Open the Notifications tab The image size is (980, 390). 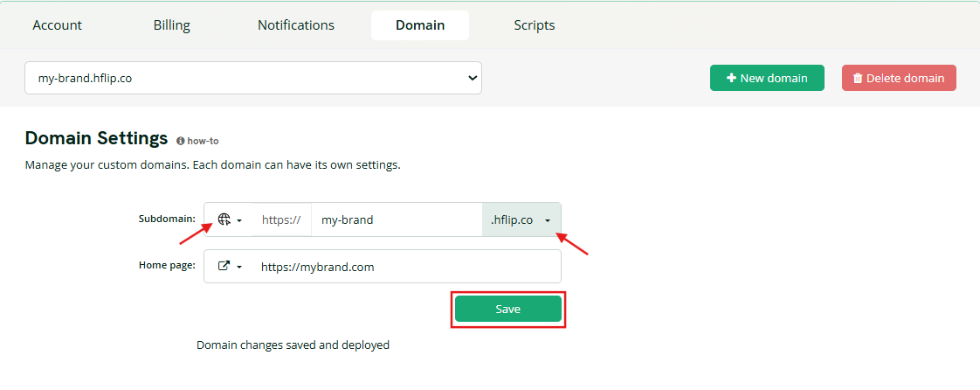pos(295,25)
